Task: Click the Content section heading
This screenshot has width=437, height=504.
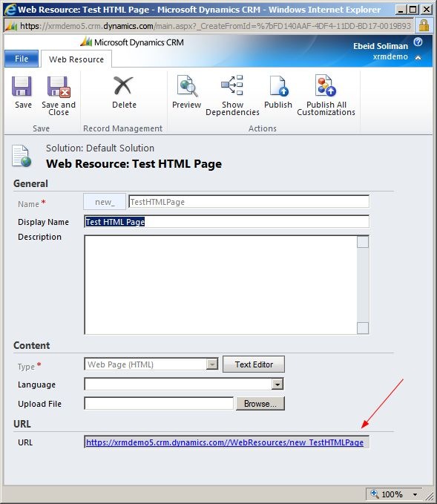Action: (31, 346)
